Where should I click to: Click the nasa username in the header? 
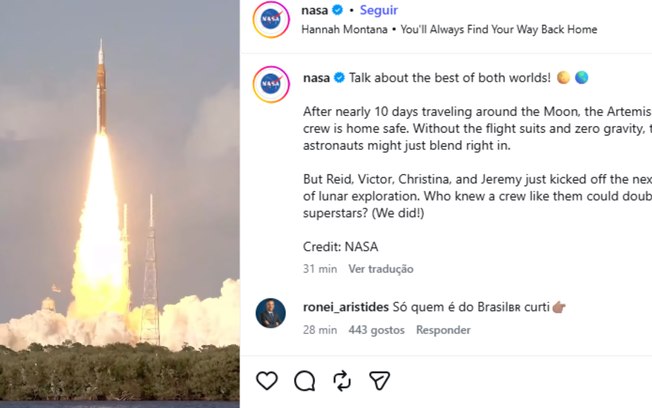point(314,11)
